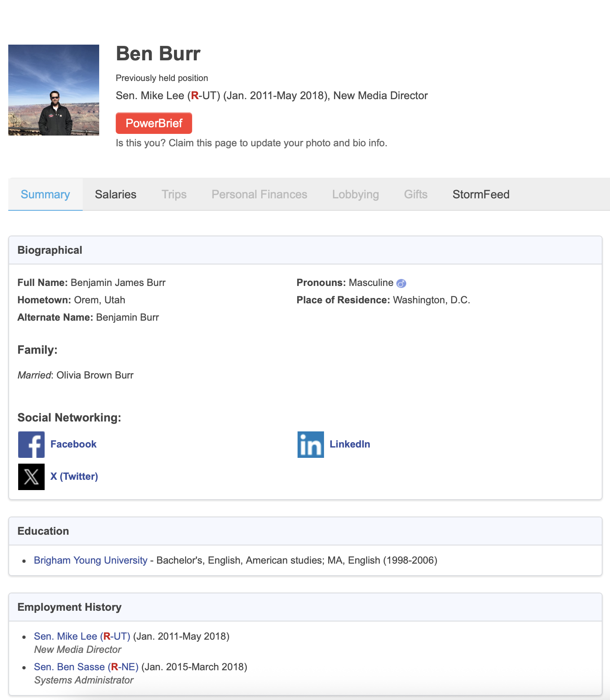Open the Sen. Ben Sasse link
This screenshot has height=700, width=610.
pos(86,667)
